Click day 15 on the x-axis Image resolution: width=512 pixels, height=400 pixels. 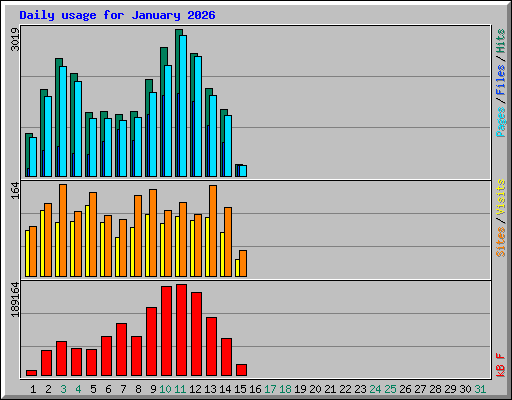tap(240, 389)
